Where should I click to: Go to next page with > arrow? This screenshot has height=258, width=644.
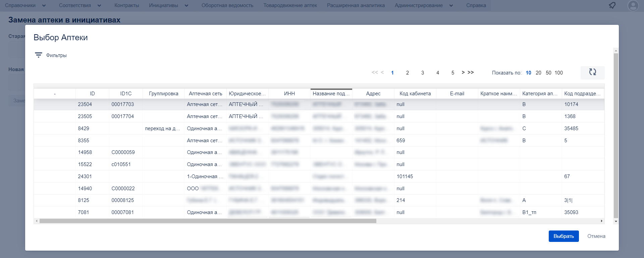(x=463, y=72)
